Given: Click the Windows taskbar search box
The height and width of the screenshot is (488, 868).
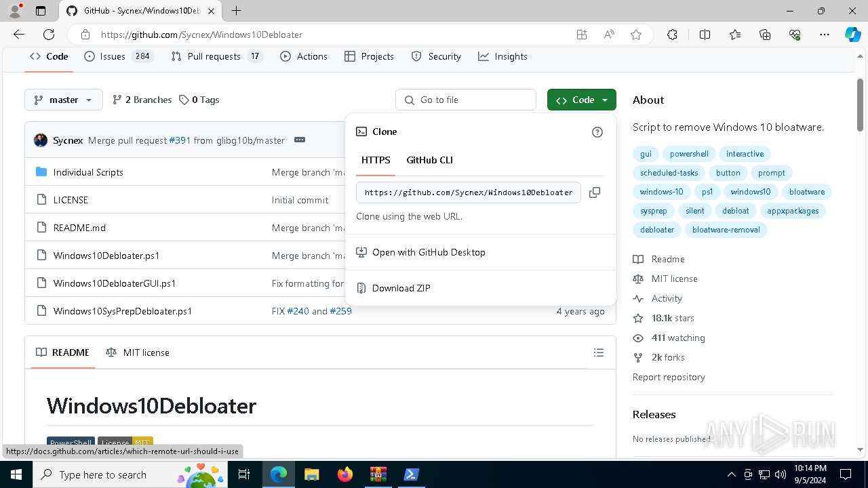Looking at the screenshot, I should [129, 474].
